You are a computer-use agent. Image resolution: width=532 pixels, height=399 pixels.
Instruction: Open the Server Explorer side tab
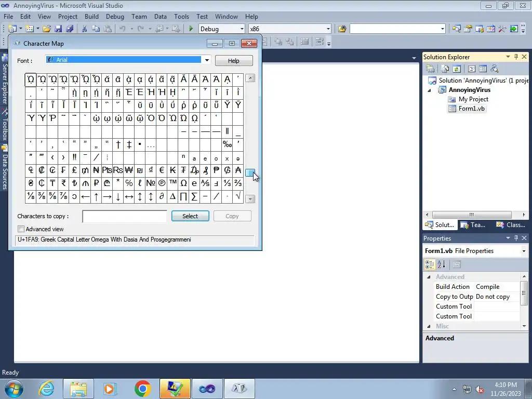click(5, 79)
